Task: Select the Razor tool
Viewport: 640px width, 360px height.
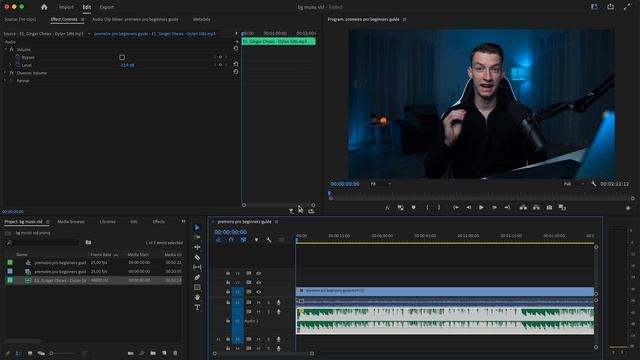Action: click(x=197, y=257)
